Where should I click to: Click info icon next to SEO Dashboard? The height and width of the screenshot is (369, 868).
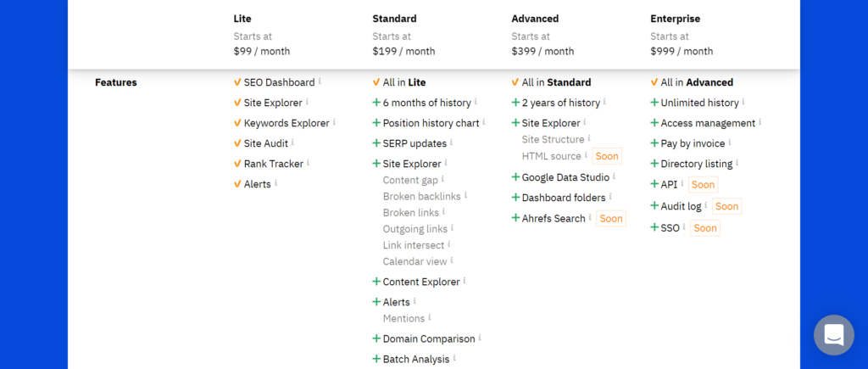click(320, 81)
